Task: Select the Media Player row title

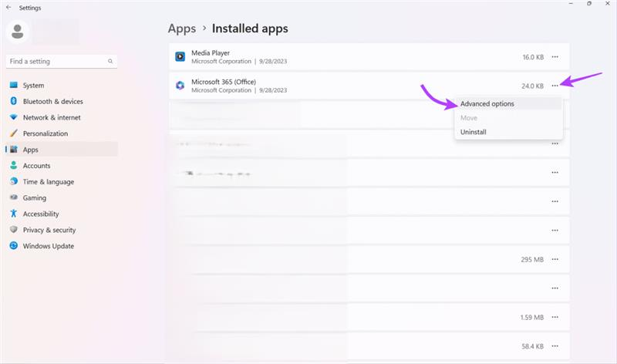Action: [211, 52]
